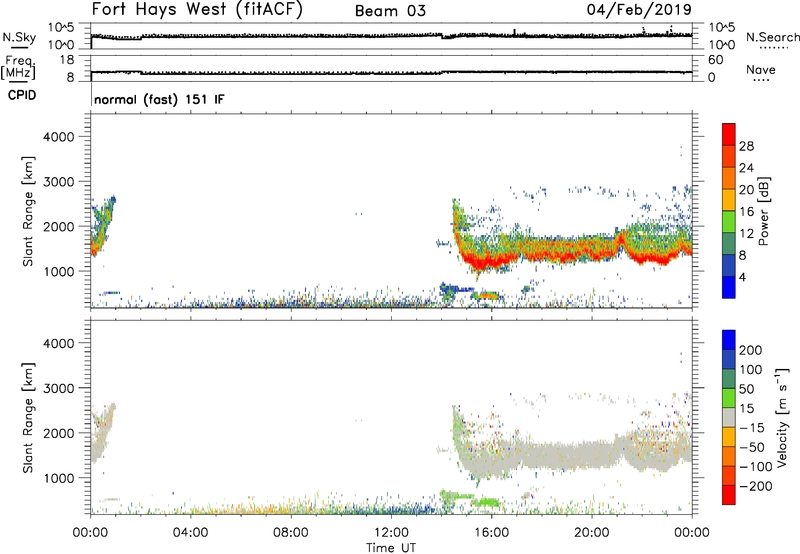Viewport: 800px width, 554px height.
Task: Click the 'Power [dB]' color bar title
Action: pos(763,211)
